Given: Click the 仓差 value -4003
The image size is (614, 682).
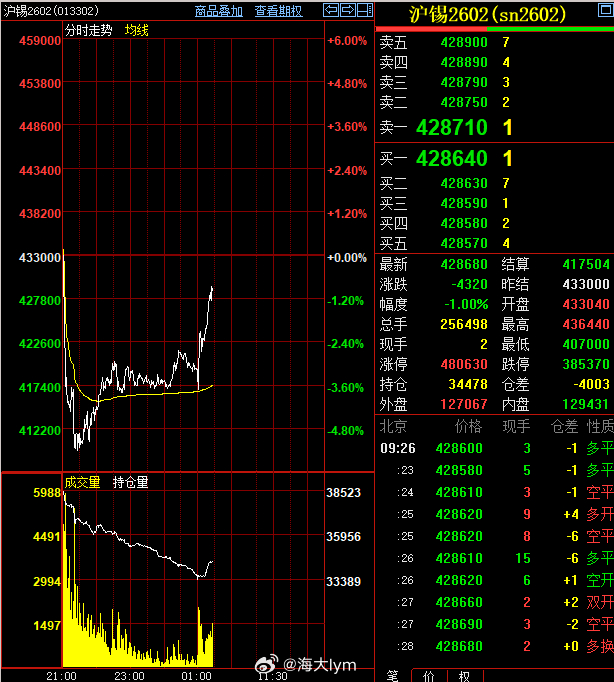Looking at the screenshot, I should tap(591, 384).
